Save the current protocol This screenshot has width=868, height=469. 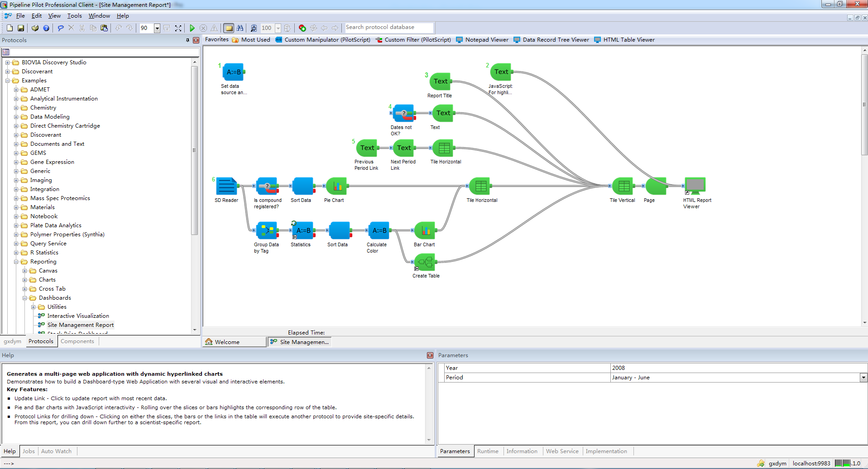pos(21,28)
